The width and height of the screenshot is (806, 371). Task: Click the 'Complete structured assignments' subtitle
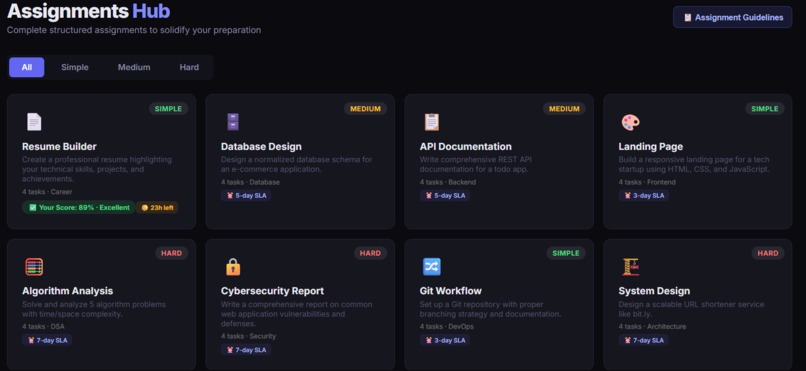134,30
